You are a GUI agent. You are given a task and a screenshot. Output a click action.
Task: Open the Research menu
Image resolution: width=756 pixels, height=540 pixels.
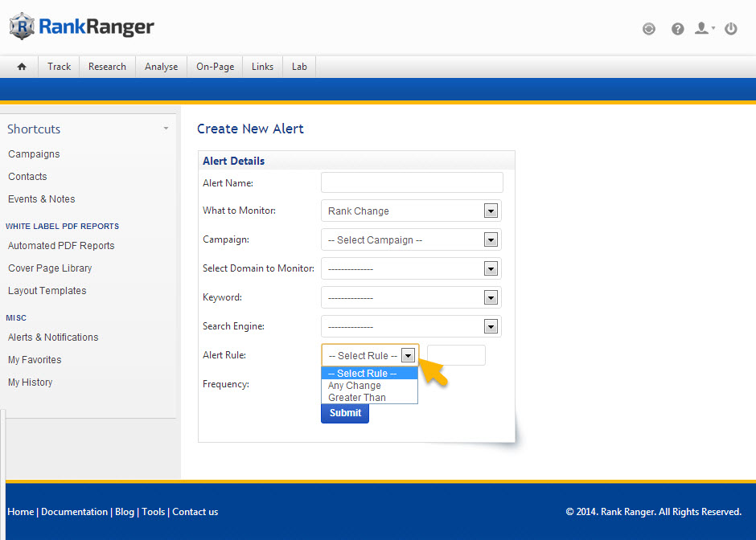pos(107,67)
